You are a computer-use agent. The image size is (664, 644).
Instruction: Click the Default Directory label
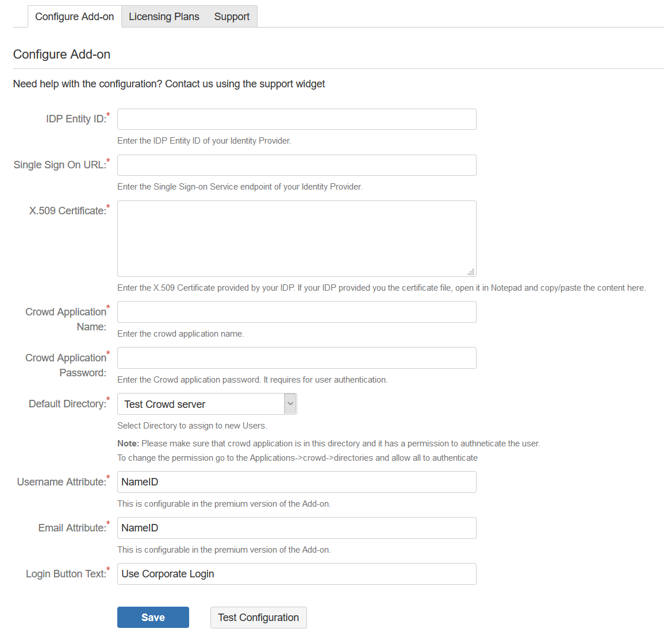68,404
